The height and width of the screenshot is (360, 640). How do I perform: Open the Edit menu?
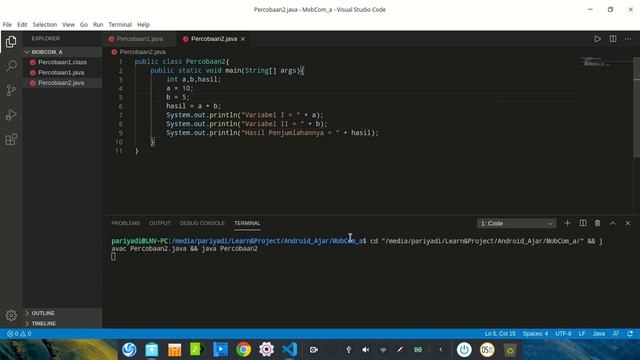pyautogui.click(x=22, y=24)
